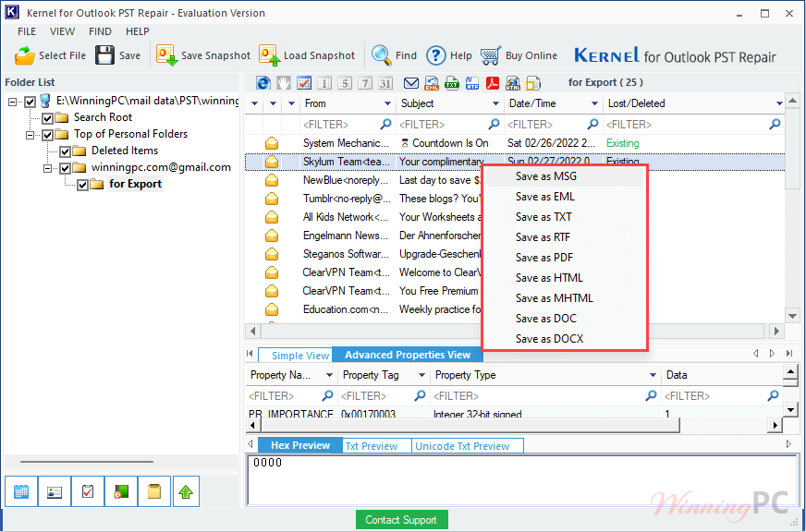The height and width of the screenshot is (532, 806).
Task: Open the Calendar view in bottom-left panel
Action: click(x=21, y=491)
